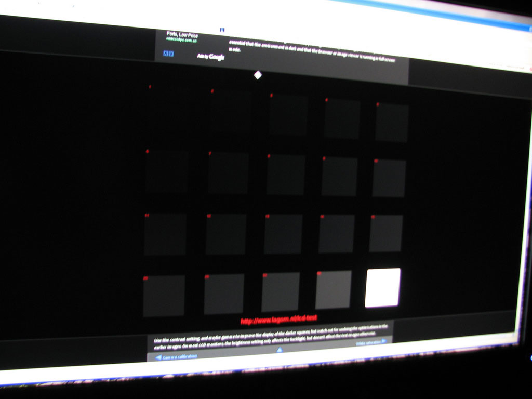Go to the Gamma calibration page link
Image resolution: width=532 pixels, height=399 pixels.
[179, 356]
